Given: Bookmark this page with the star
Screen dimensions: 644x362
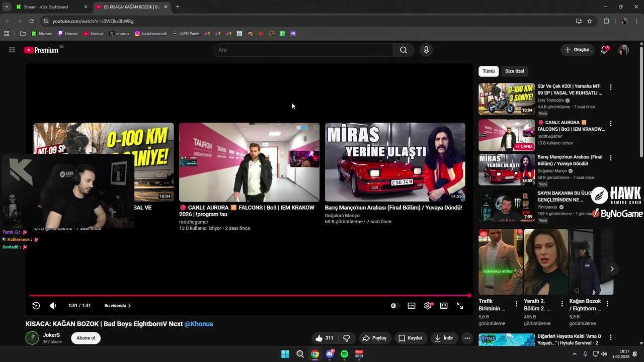Looking at the screenshot, I should (x=590, y=21).
